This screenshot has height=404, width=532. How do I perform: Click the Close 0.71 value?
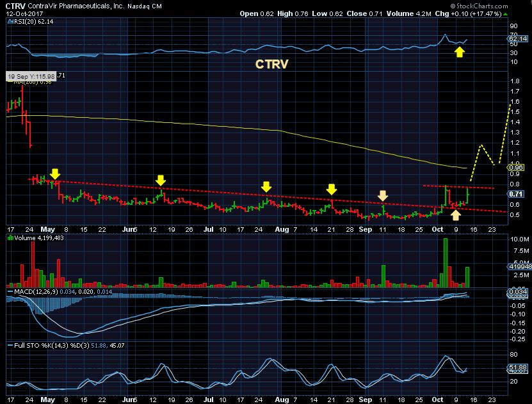coord(364,14)
